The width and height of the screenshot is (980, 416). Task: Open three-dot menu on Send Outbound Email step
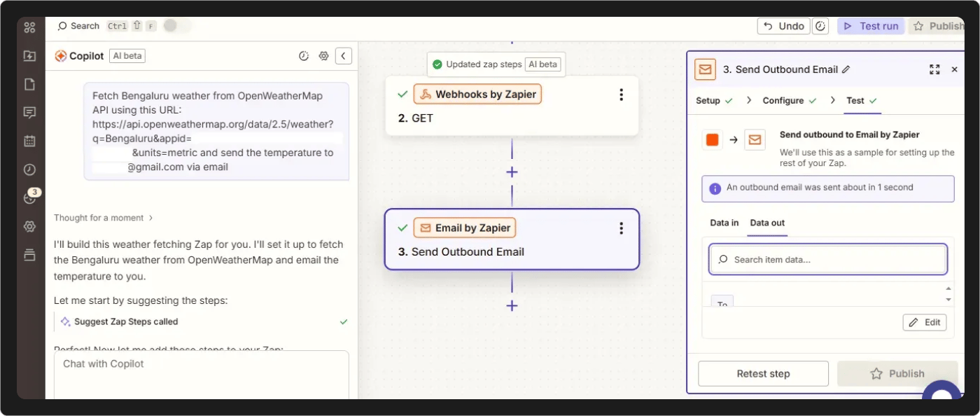click(x=621, y=228)
